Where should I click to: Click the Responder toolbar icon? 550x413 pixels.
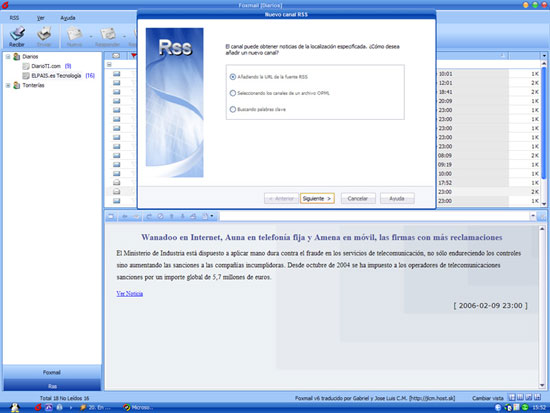pos(108,36)
